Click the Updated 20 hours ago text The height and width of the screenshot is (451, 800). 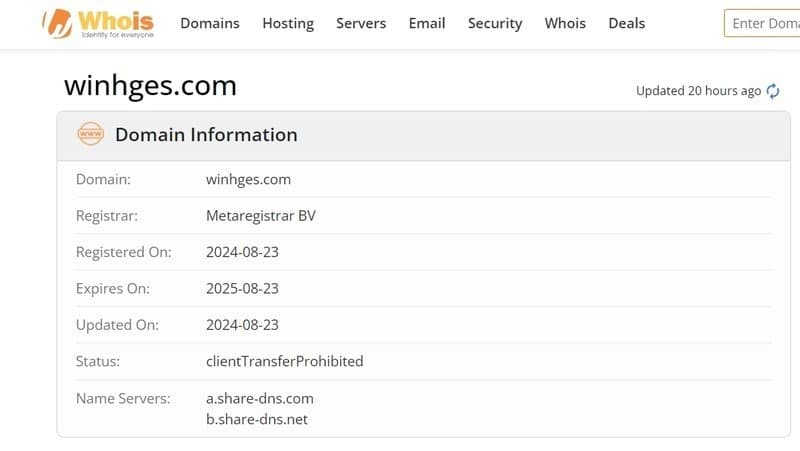coord(698,91)
